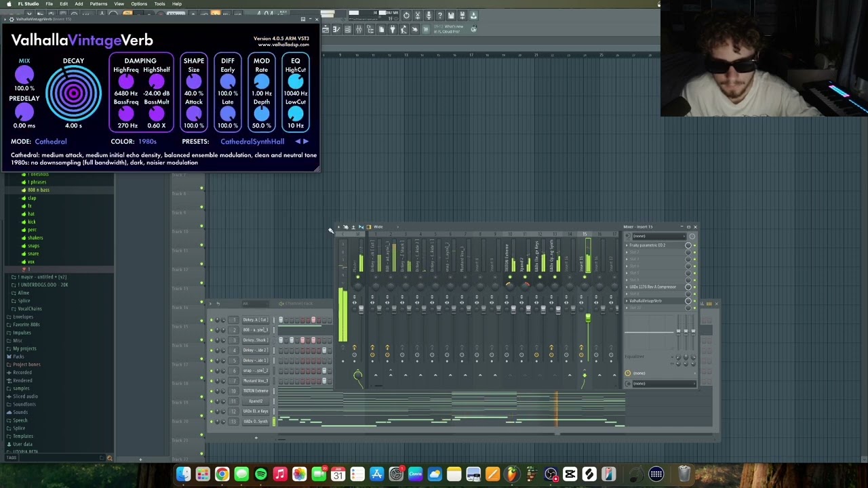Select the 808 n bass browser folder

click(x=38, y=190)
